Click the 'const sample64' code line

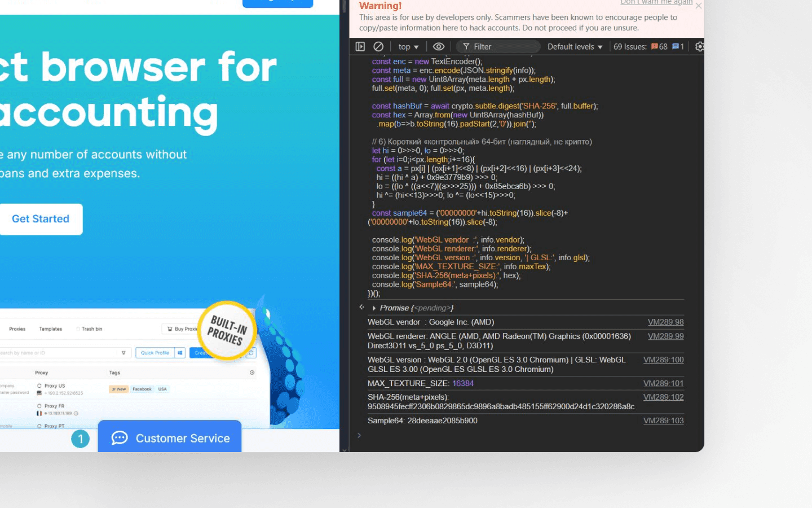pos(468,218)
